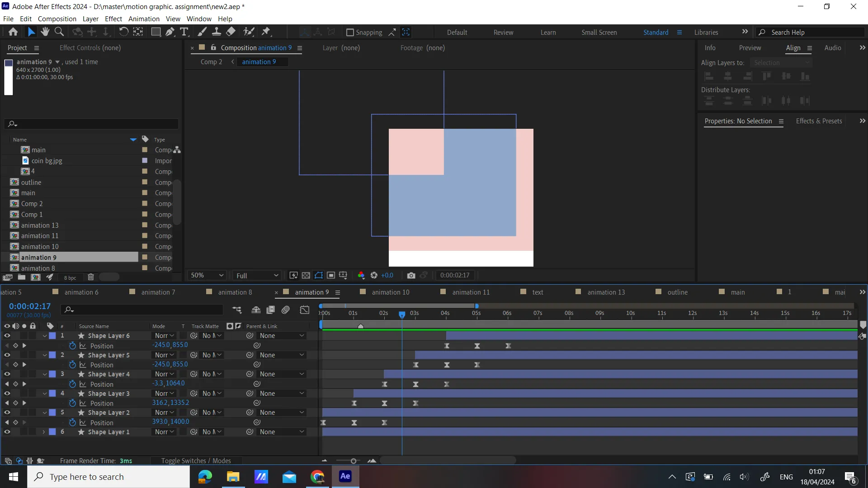This screenshot has height=488, width=868.
Task: Open the 50% magnification dropdown
Action: (x=207, y=275)
